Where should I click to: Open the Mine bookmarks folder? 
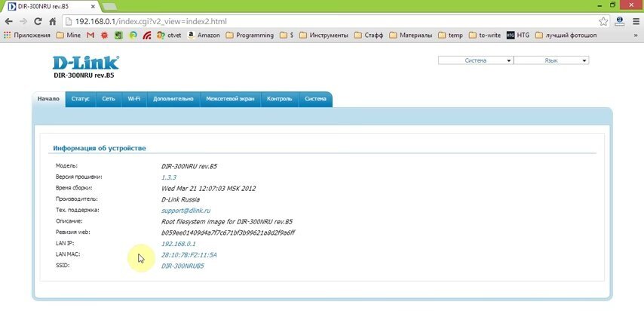pyautogui.click(x=69, y=35)
